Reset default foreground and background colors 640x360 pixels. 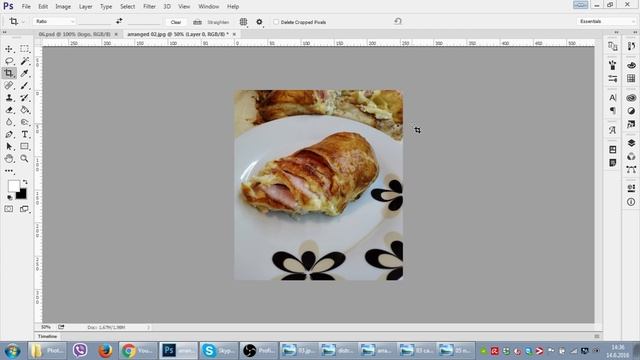[10, 198]
